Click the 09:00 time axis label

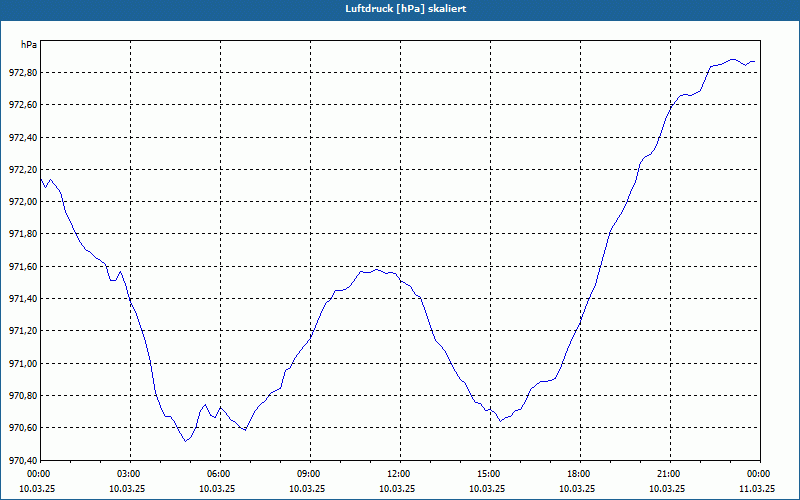point(310,474)
